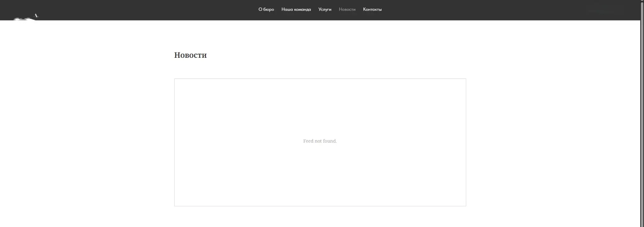
Task: Click the 'Feed not found.' message
Action: [x=320, y=141]
